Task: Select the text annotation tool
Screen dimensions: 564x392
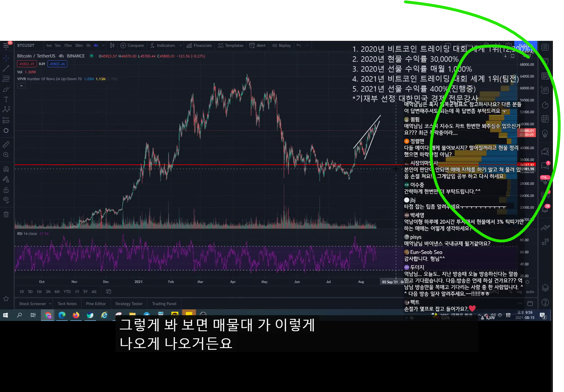Action: [x=6, y=99]
